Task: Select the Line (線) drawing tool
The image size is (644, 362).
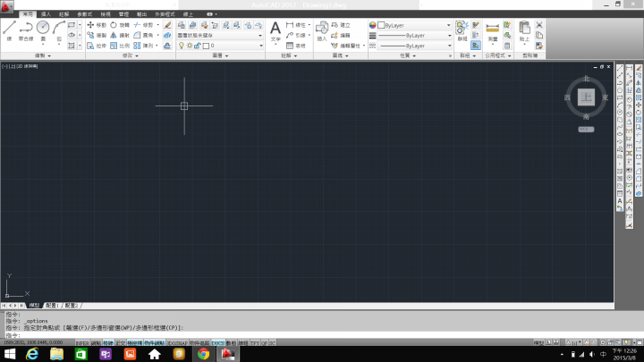Action: tap(10, 31)
